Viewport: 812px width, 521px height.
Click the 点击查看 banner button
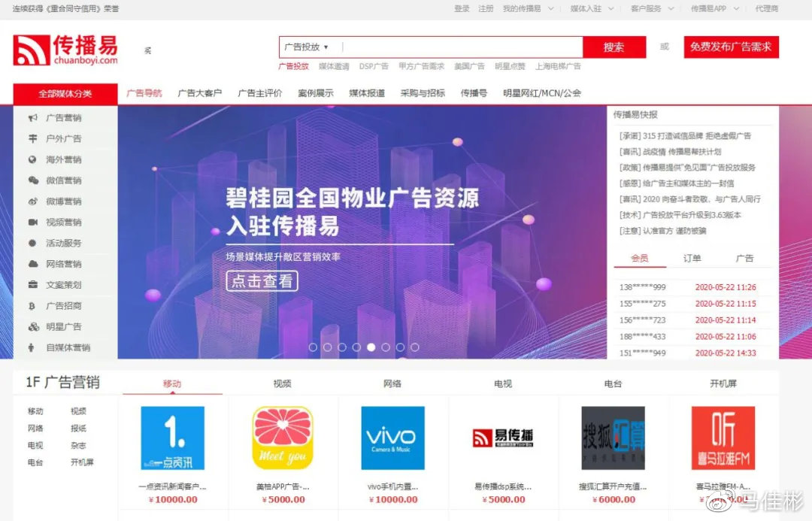coord(262,281)
